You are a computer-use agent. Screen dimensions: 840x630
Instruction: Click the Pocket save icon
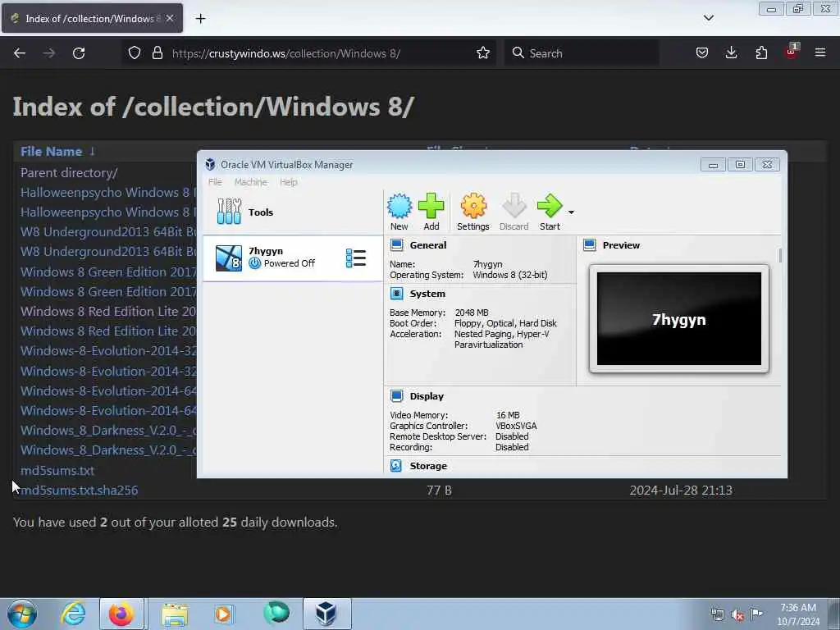tap(702, 53)
